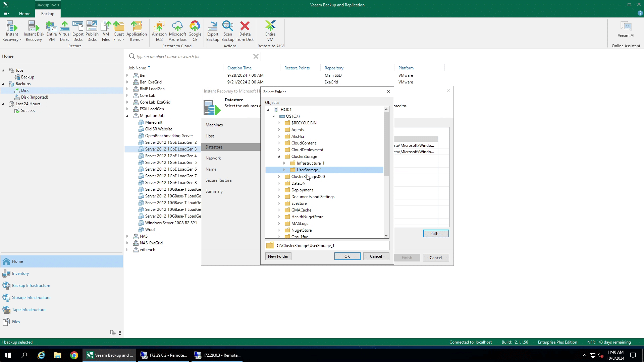Viewport: 644px width, 362px height.
Task: Open the Success node under Last 24 Hours
Action: click(28, 111)
